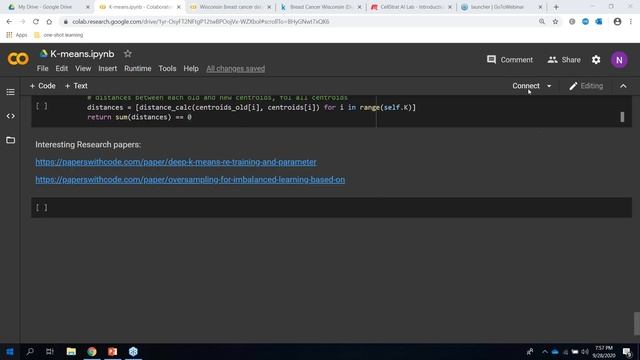Reload the page
The width and height of the screenshot is (640, 360).
36,22
